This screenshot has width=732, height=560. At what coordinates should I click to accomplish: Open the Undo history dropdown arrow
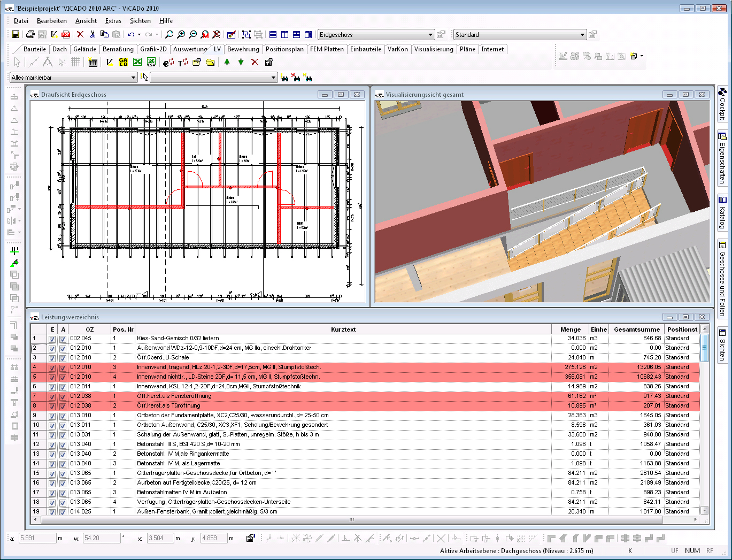(x=140, y=34)
